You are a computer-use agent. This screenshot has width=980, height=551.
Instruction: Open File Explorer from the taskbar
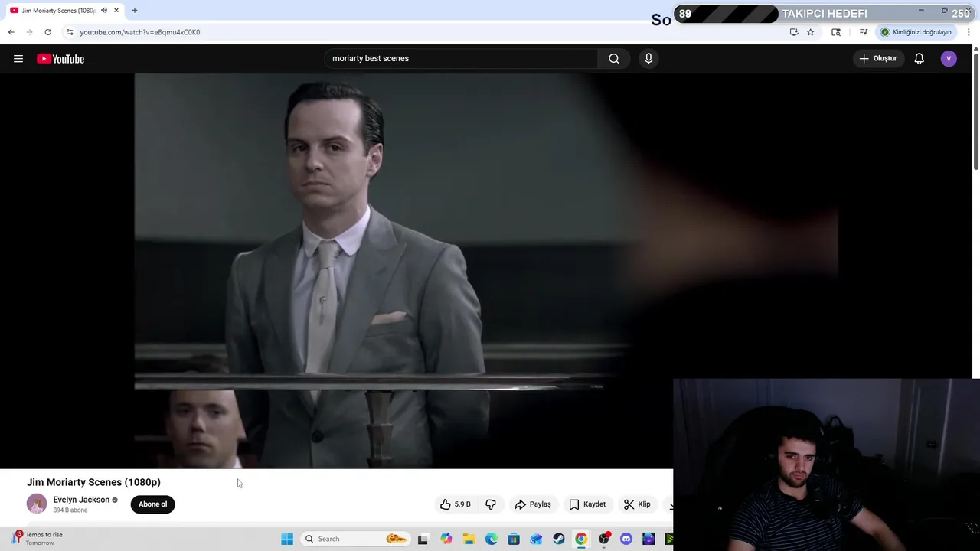469,539
